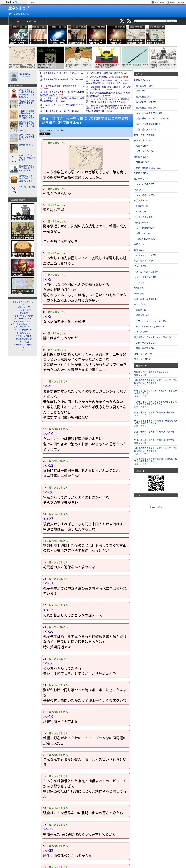Click the >>12 anchor in comment 20
The width and height of the screenshot is (186, 868).
tap(48, 465)
